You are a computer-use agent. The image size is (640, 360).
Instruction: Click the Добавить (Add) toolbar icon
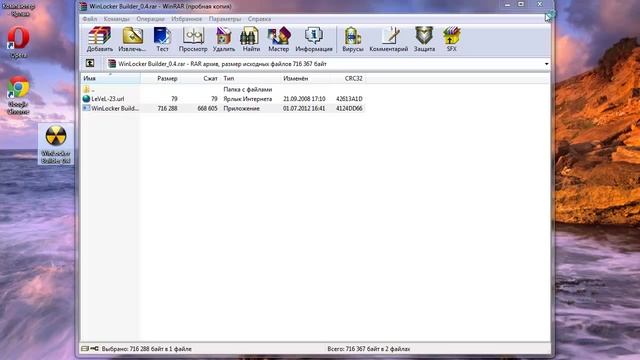click(x=100, y=39)
